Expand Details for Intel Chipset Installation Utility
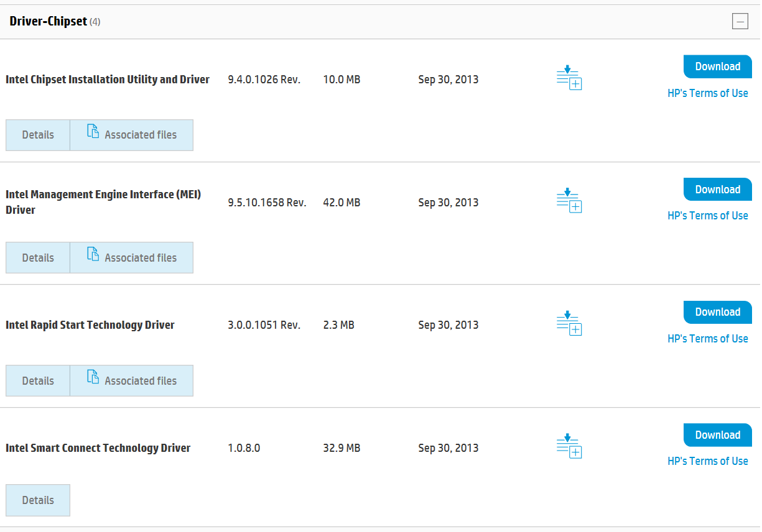The width and height of the screenshot is (762, 532). pos(37,134)
